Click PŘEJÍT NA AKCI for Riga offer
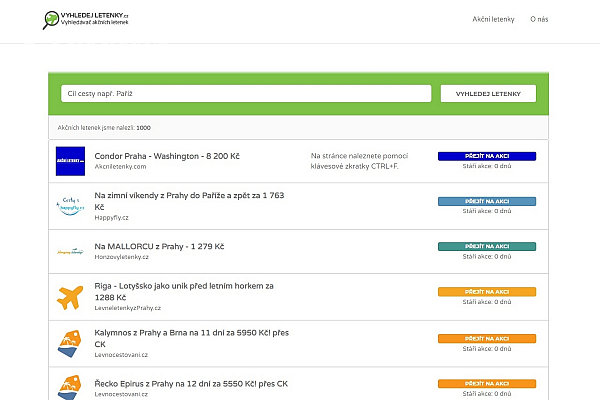The width and height of the screenshot is (600, 400). [487, 292]
